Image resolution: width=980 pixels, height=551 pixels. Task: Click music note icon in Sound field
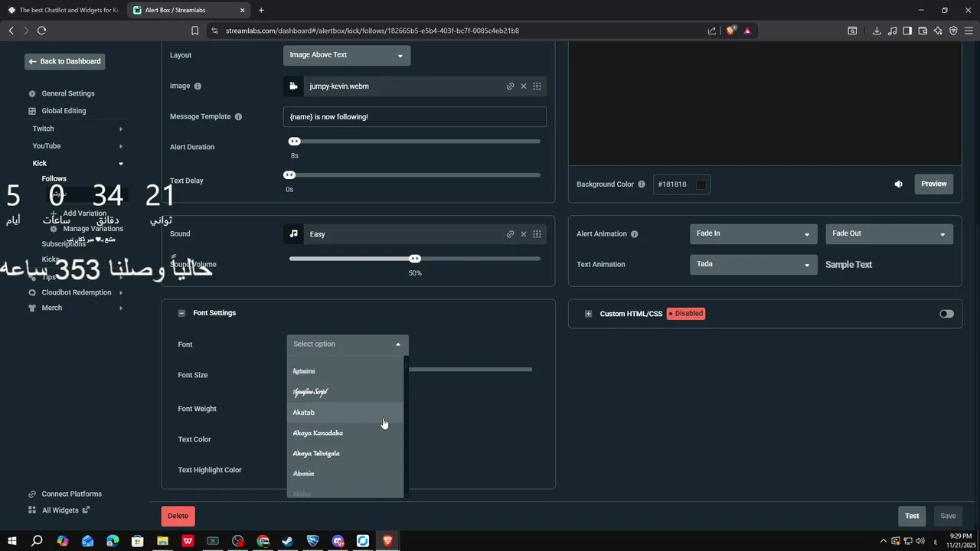(x=293, y=234)
